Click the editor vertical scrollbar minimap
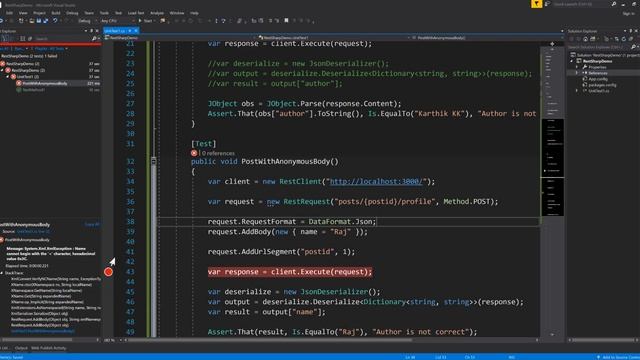640x360 pixels. [x=552, y=190]
